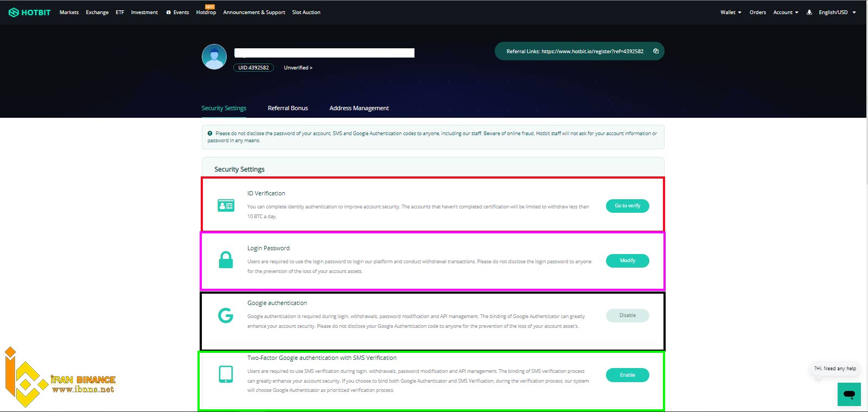This screenshot has width=868, height=412.
Task: Click the Unverified status link
Action: tap(298, 68)
